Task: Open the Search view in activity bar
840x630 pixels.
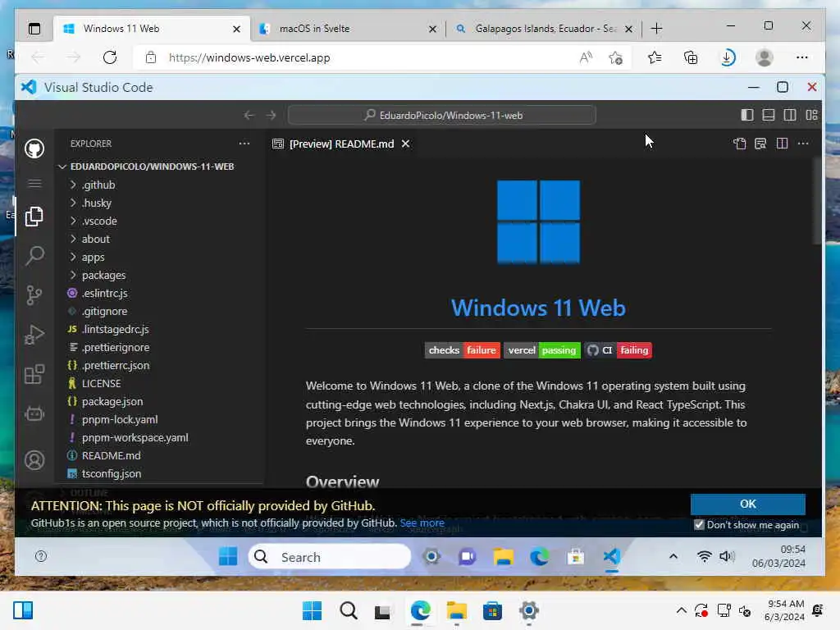Action: 34,256
